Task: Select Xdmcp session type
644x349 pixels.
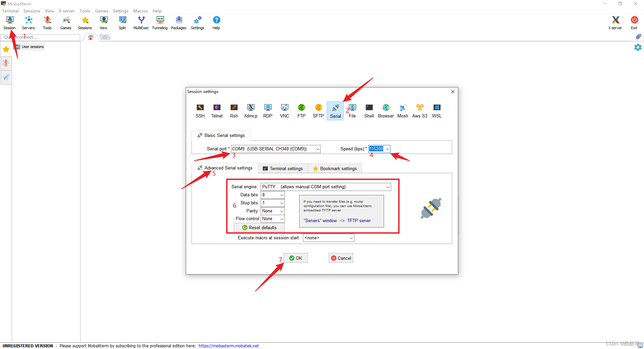Action: (x=251, y=111)
